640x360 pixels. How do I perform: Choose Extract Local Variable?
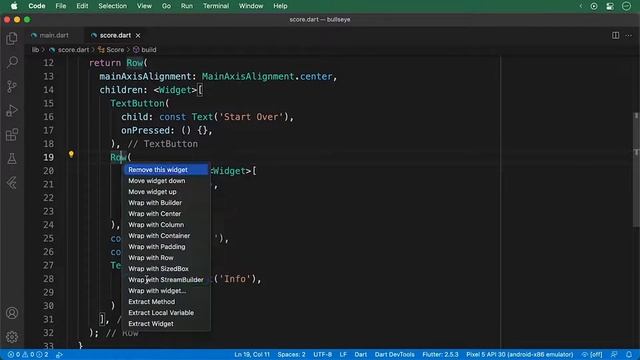click(167, 313)
